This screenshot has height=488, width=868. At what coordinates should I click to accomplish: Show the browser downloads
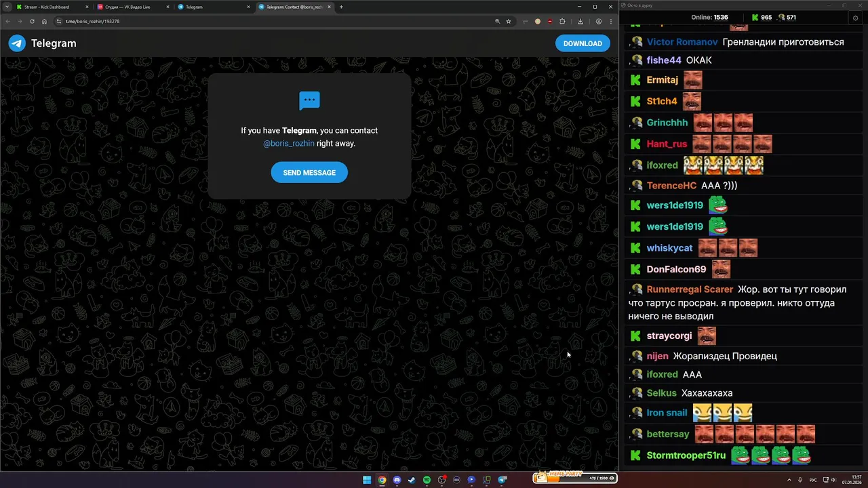click(580, 21)
